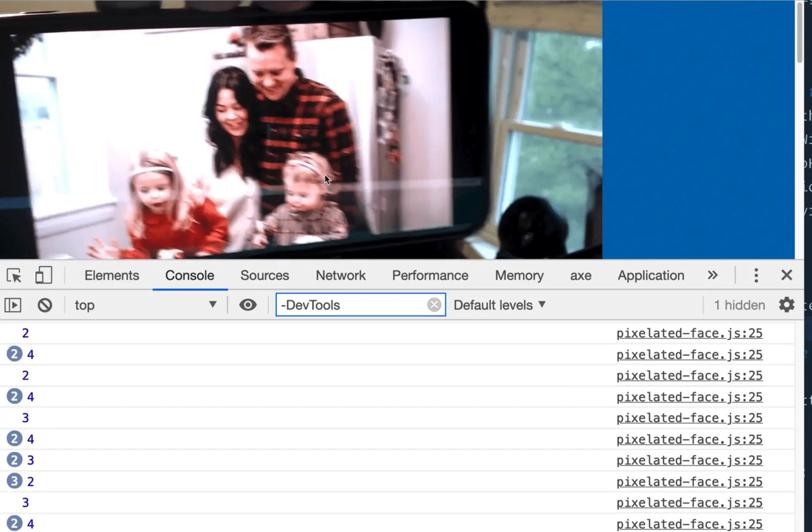Switch to the Elements tab

point(112,275)
